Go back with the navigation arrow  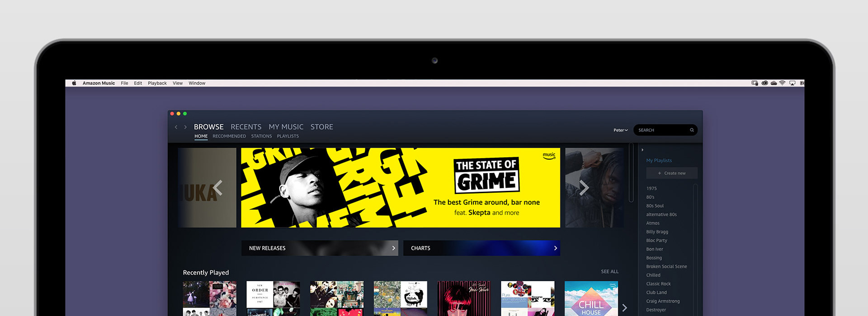point(176,127)
